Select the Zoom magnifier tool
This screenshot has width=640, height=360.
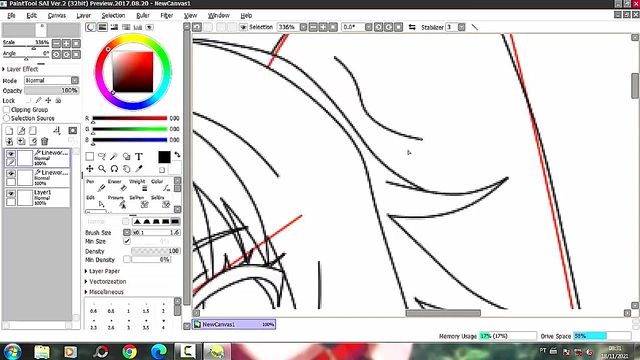[102, 169]
